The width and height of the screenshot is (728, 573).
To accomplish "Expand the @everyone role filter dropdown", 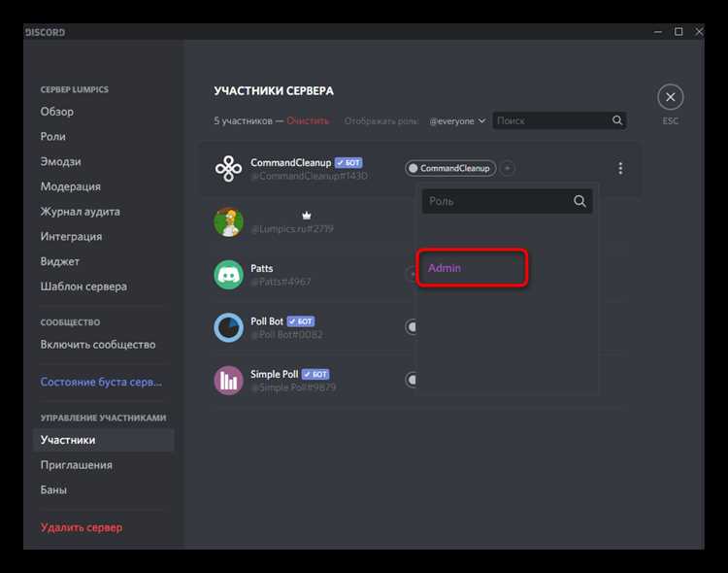I will click(x=457, y=120).
